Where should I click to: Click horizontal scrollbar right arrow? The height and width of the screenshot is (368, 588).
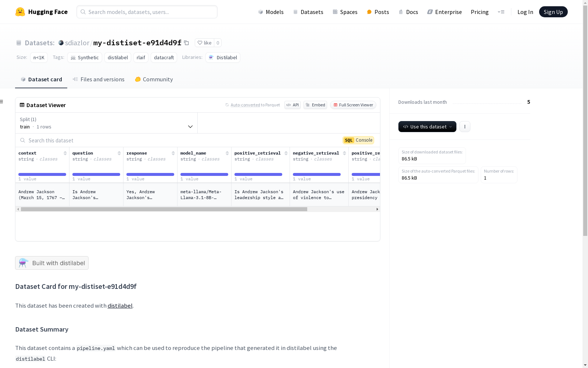click(x=377, y=209)
